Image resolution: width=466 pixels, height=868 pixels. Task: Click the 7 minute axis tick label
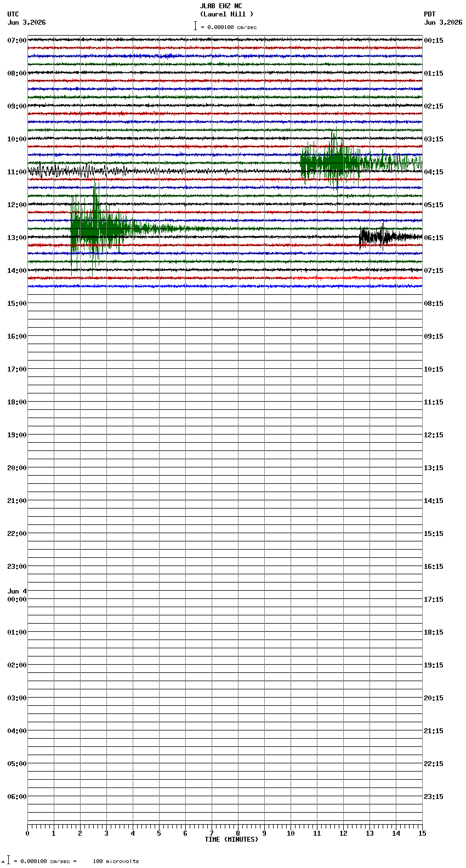(212, 833)
